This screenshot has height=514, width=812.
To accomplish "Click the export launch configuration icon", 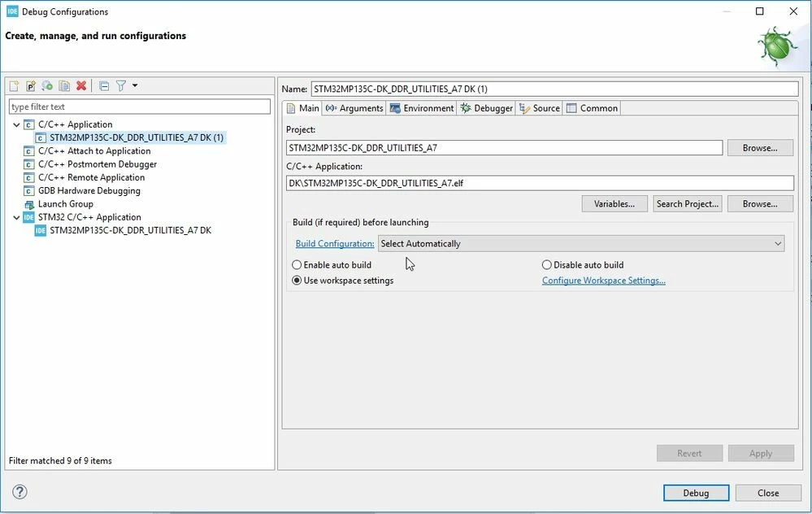I will (x=47, y=86).
